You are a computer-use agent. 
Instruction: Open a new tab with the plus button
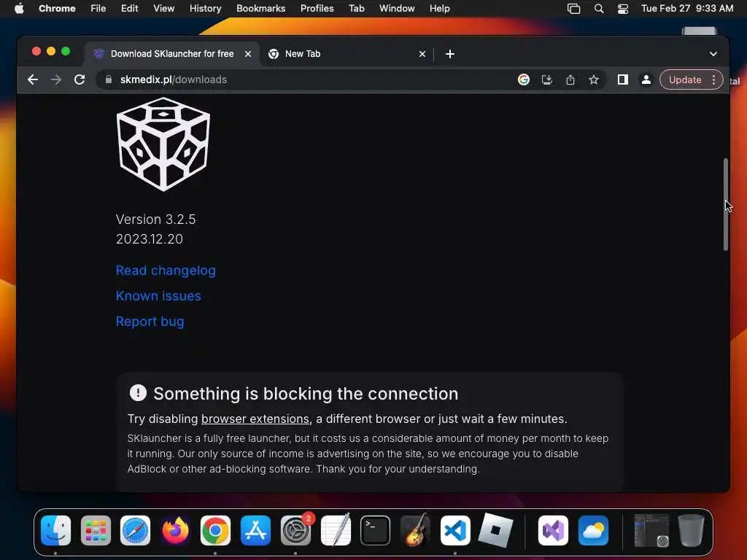point(449,54)
